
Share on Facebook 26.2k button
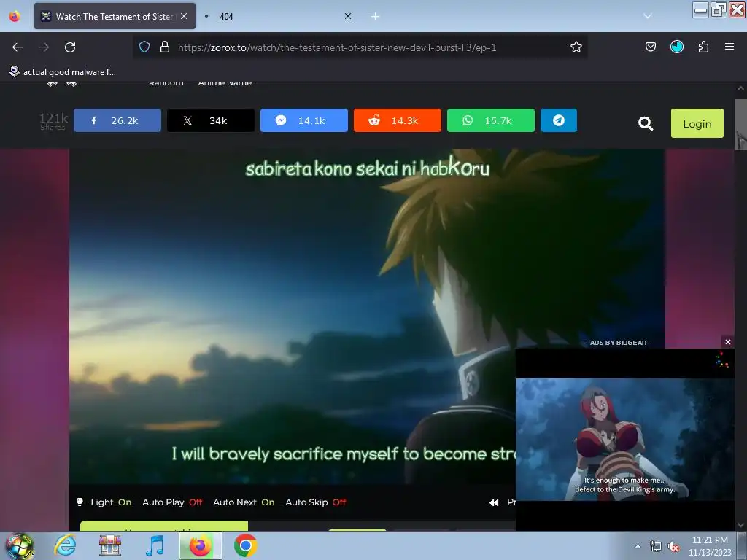pos(117,120)
